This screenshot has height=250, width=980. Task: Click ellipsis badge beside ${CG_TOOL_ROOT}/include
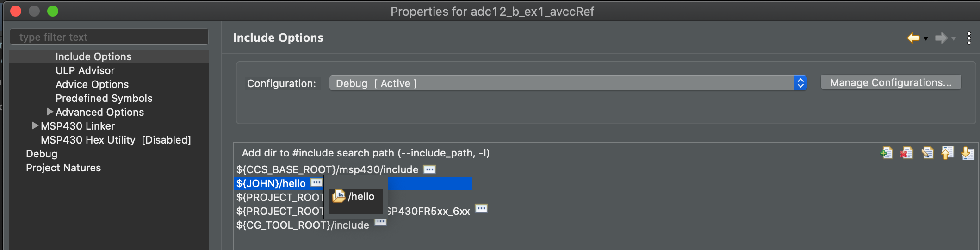coord(380,222)
